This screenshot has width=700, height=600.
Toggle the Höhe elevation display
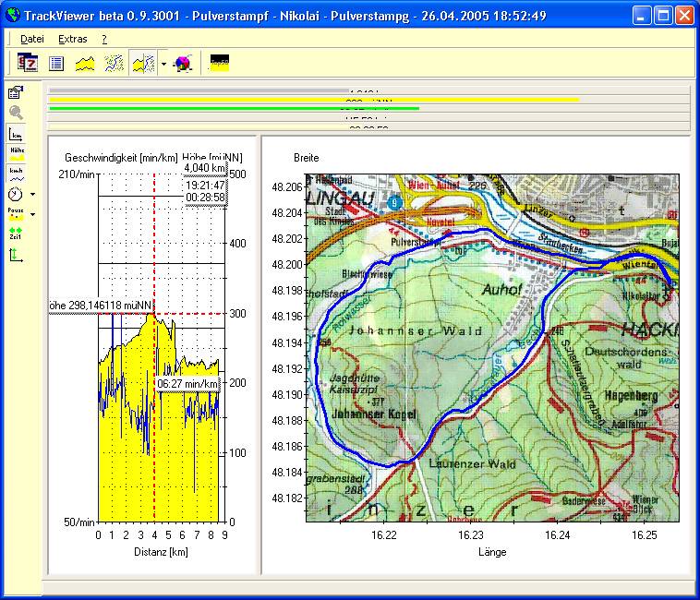click(16, 153)
